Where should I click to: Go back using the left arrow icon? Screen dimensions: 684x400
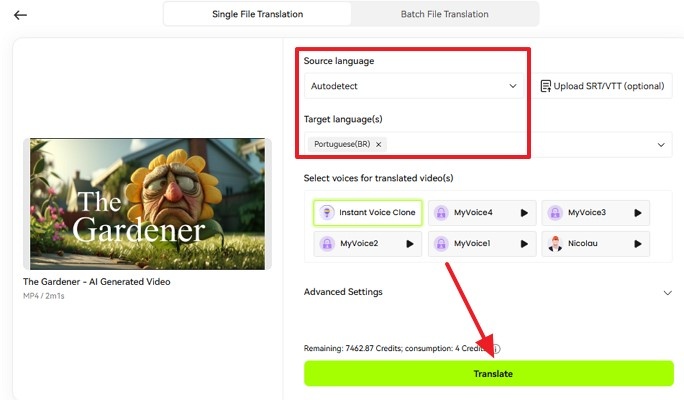click(20, 15)
